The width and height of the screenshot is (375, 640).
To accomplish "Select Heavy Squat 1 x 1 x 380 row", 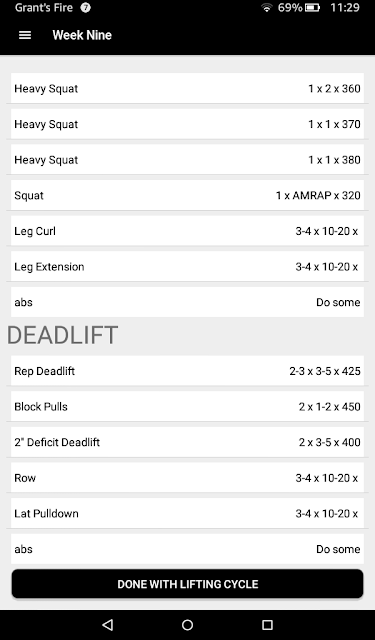I will 187,160.
